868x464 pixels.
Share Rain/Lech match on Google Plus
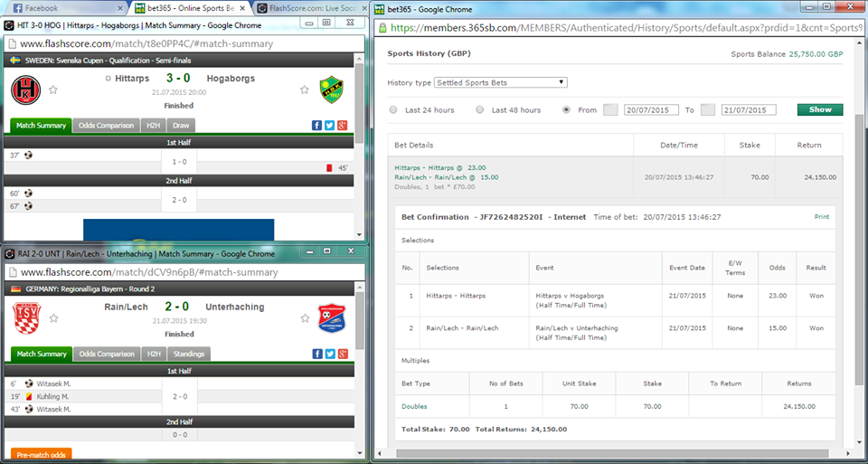343,354
